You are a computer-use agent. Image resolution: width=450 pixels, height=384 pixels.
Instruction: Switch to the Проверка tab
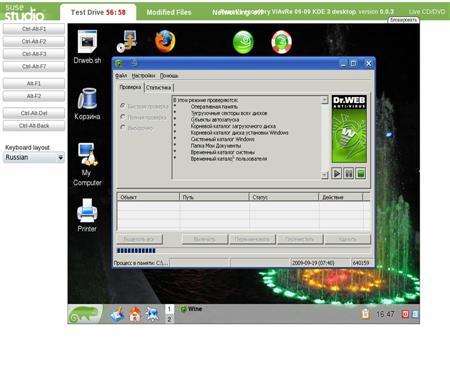(130, 87)
